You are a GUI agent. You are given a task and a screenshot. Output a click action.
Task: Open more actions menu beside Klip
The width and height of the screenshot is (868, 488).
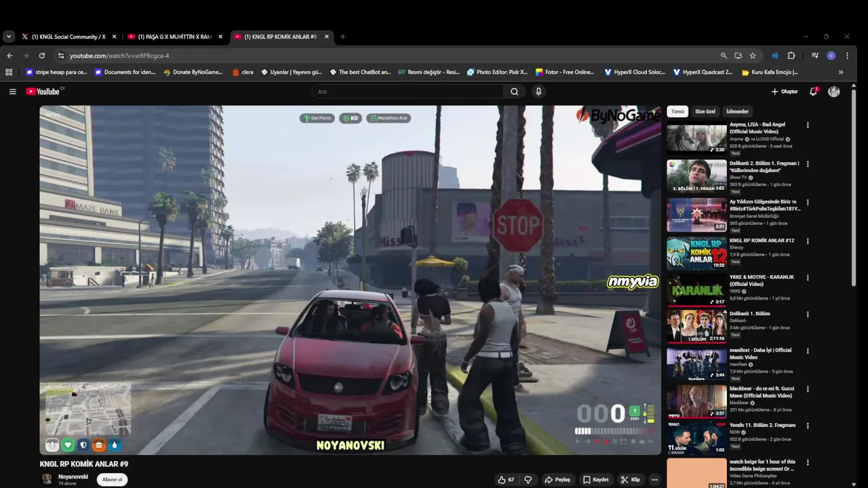point(654,479)
